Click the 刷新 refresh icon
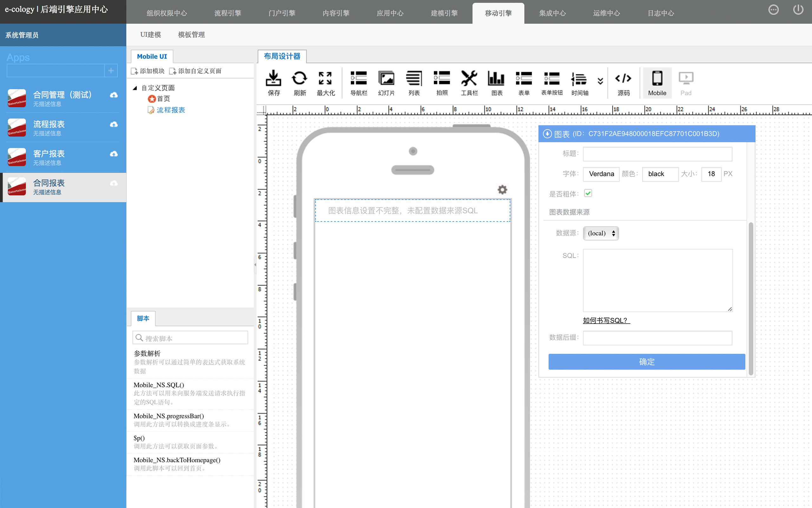The image size is (812, 508). (299, 82)
